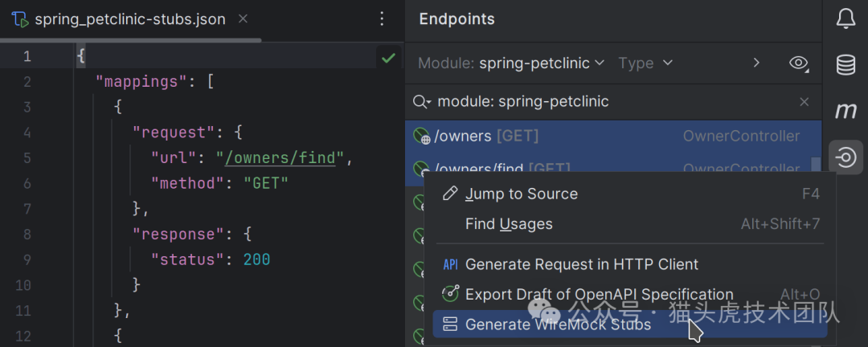The width and height of the screenshot is (868, 347).
Task: Open the Module spring-petclinic dropdown
Action: click(510, 63)
